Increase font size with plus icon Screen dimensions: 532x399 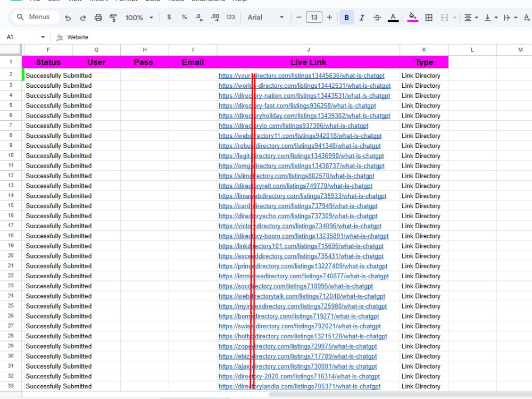pyautogui.click(x=329, y=18)
